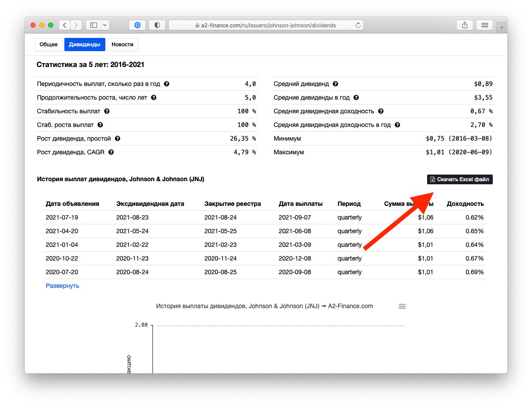Image resolution: width=532 pixels, height=406 pixels.
Task: Show help for Средний дивиденд
Action: point(335,84)
